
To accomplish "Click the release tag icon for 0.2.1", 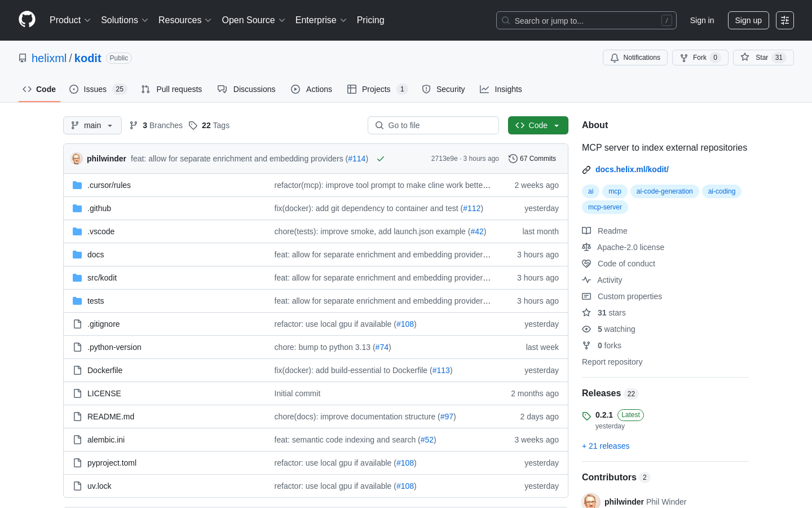I will tap(586, 415).
